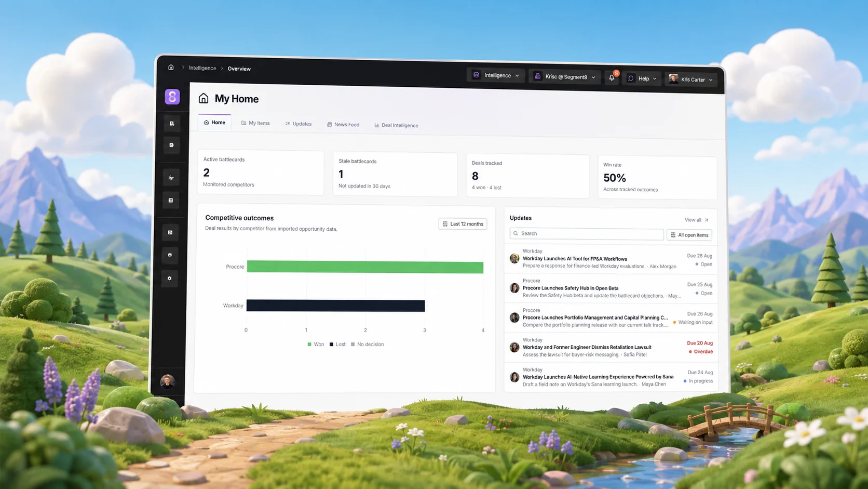The image size is (868, 489).
Task: Switch to the Updates tab
Action: [299, 124]
